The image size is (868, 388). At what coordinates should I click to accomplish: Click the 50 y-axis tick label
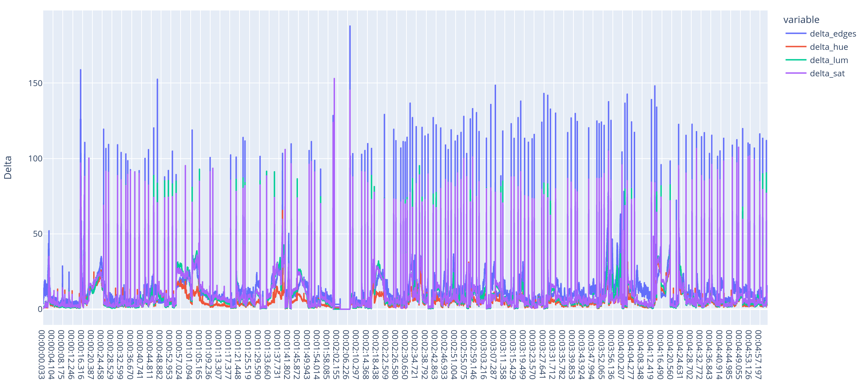pyautogui.click(x=37, y=234)
